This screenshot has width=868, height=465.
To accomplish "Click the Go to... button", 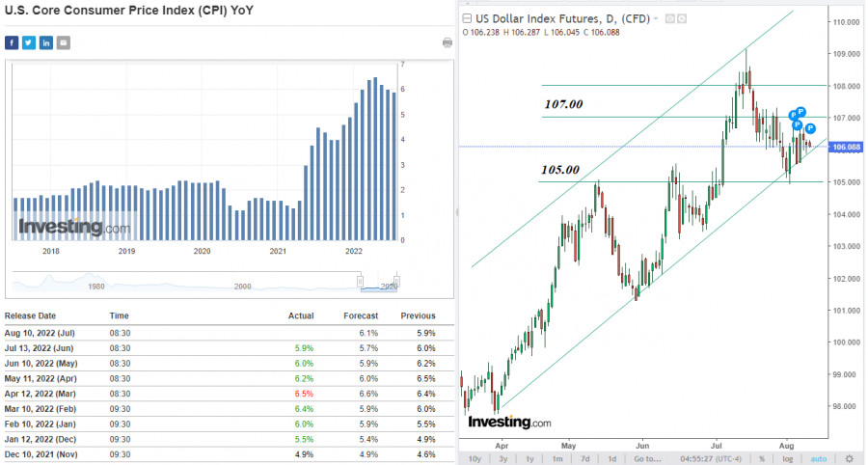I will pyautogui.click(x=647, y=458).
